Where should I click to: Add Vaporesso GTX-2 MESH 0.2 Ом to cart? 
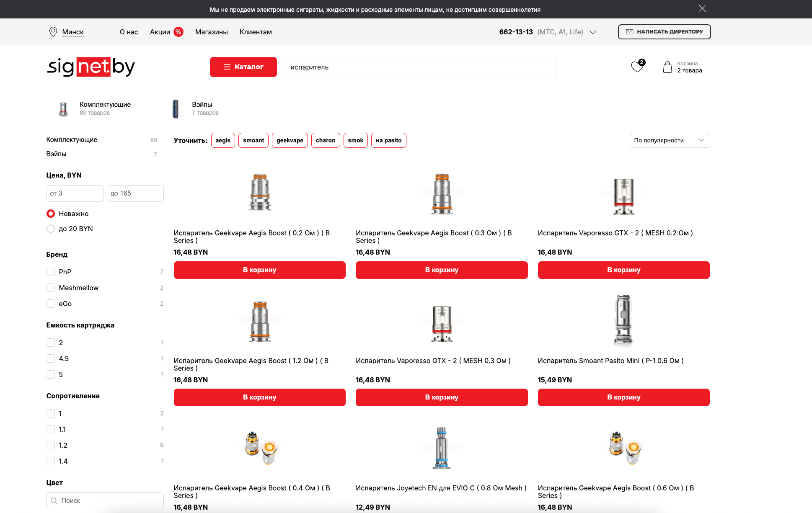click(x=624, y=270)
